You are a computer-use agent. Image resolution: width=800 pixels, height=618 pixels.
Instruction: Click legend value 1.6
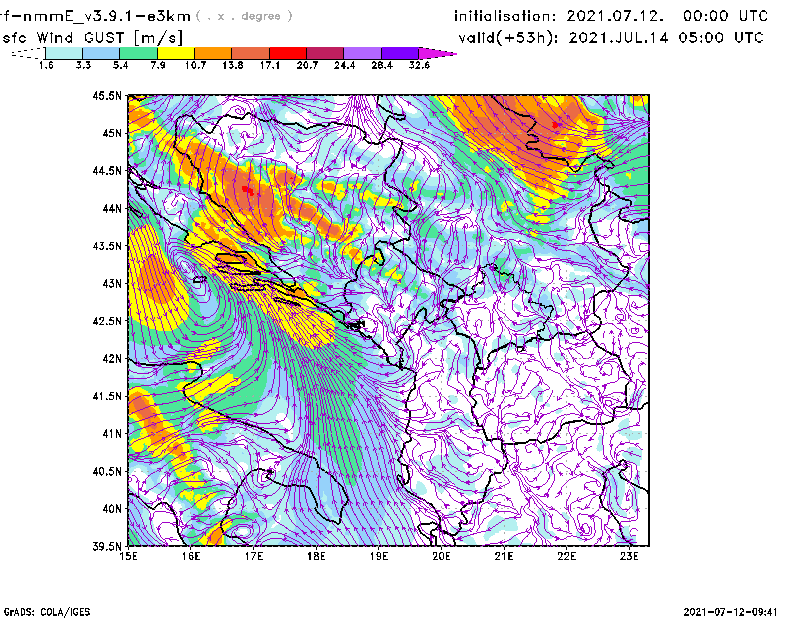[46, 65]
